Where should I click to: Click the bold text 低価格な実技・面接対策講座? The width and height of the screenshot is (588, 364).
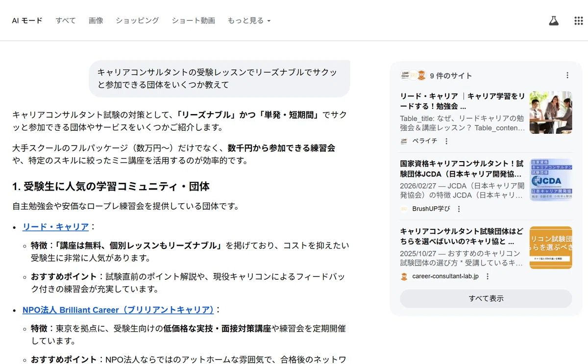click(x=217, y=328)
